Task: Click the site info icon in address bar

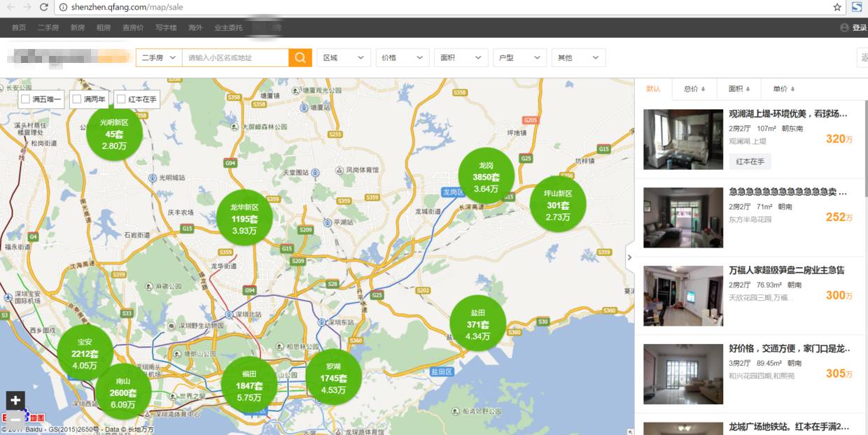Action: click(x=63, y=7)
